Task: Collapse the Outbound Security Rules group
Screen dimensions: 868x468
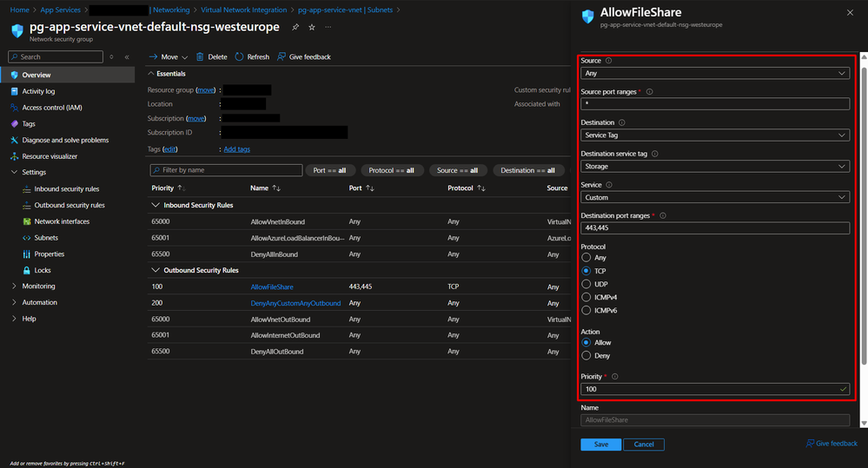Action: click(156, 271)
